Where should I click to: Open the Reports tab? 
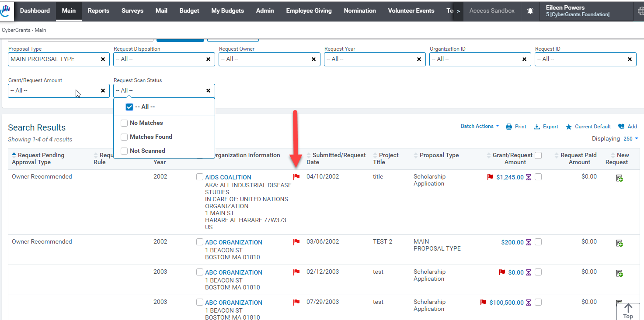tap(98, 11)
